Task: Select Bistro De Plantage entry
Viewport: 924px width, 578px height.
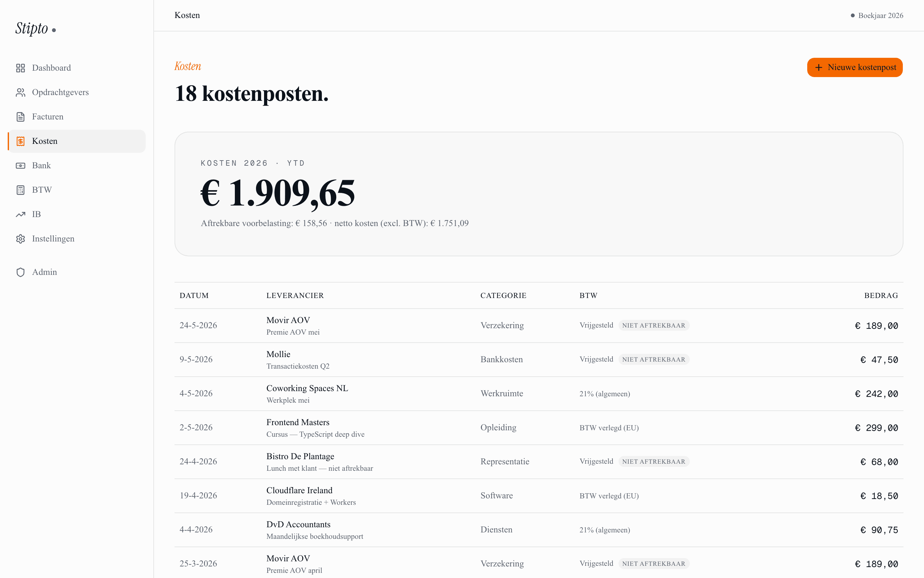Action: point(539,462)
